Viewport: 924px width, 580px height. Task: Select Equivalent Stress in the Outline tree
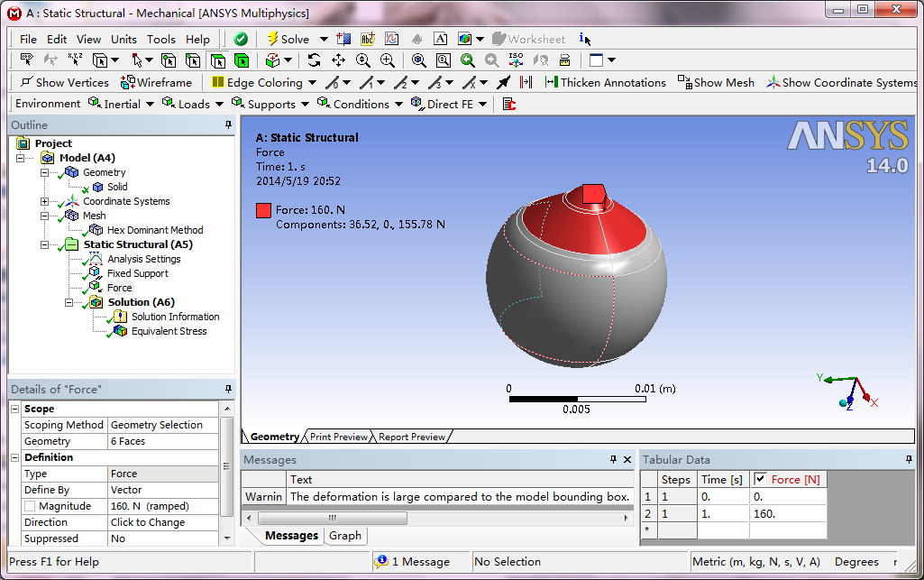click(168, 331)
